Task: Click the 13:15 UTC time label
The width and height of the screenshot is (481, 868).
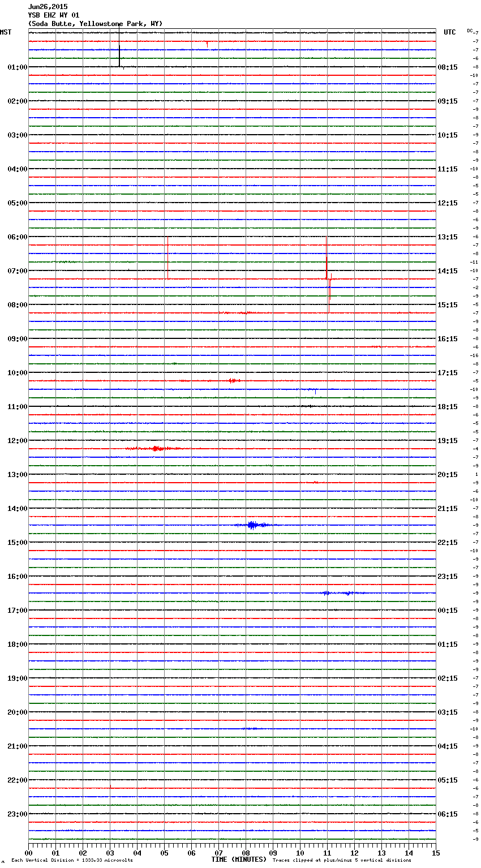Action: (x=448, y=237)
